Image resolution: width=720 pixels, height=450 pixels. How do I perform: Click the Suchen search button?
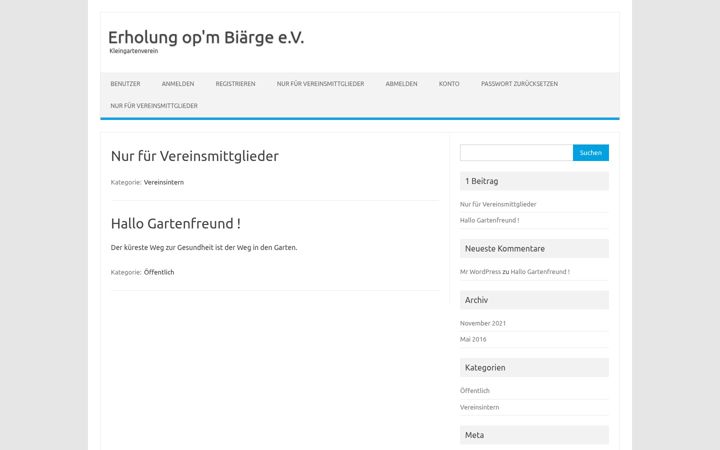pos(591,152)
